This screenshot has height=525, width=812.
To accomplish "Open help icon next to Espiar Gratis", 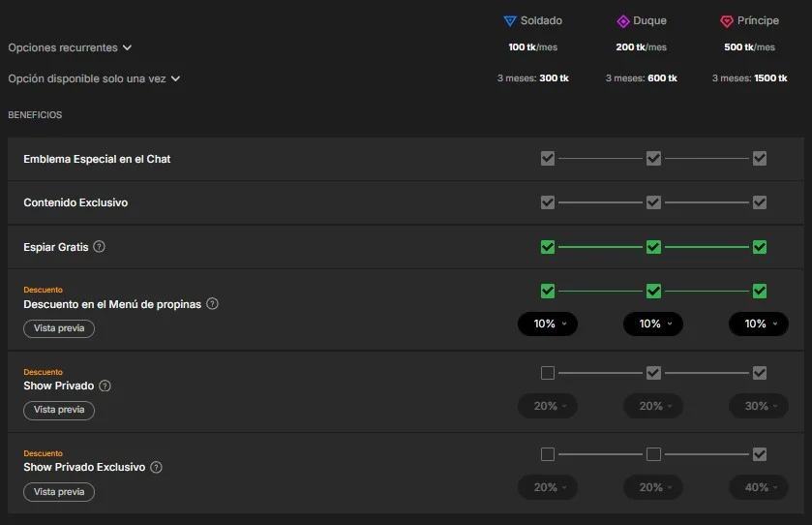I will pos(99,247).
